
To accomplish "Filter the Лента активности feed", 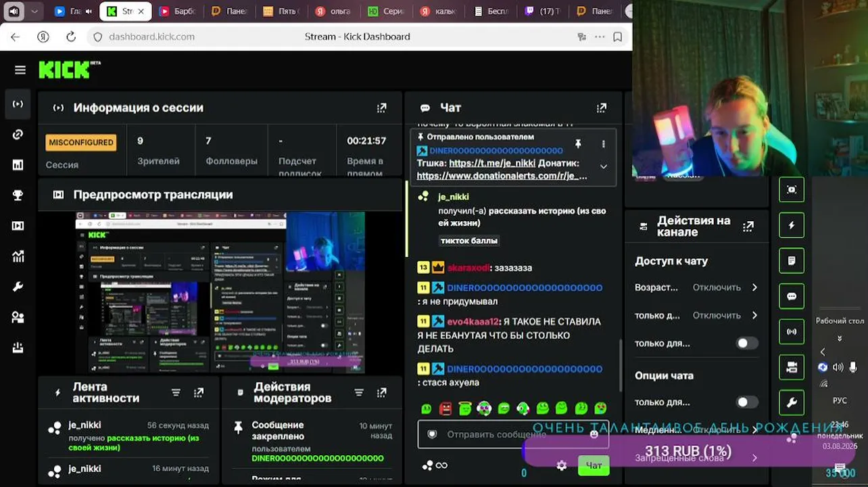I will (176, 392).
